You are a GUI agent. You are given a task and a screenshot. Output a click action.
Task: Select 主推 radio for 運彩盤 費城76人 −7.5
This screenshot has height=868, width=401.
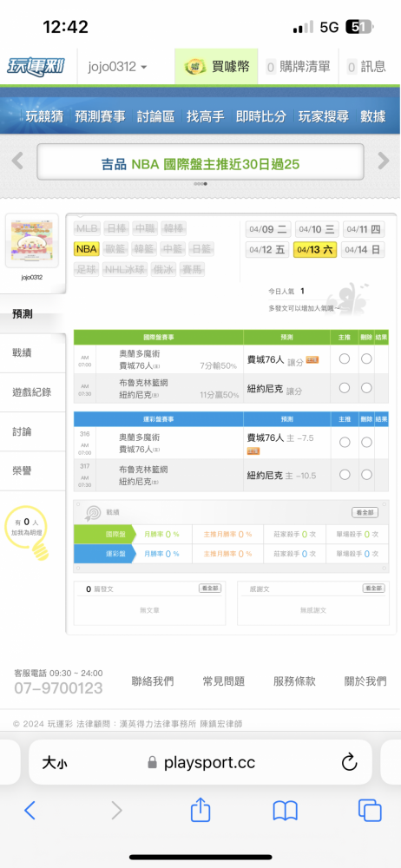point(345,442)
